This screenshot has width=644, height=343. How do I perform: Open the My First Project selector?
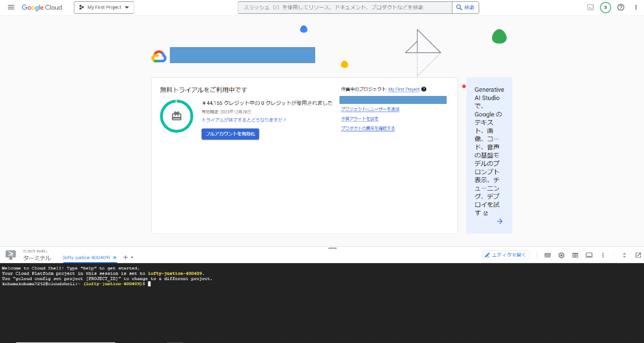(x=104, y=7)
